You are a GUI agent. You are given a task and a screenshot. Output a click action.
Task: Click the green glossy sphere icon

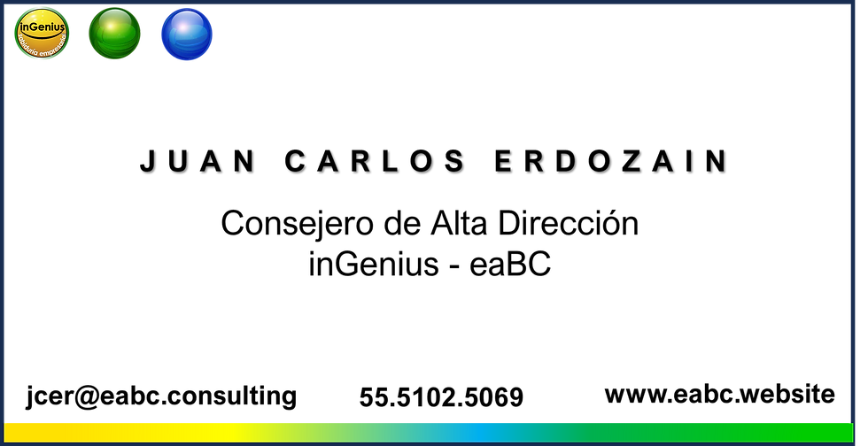click(114, 34)
